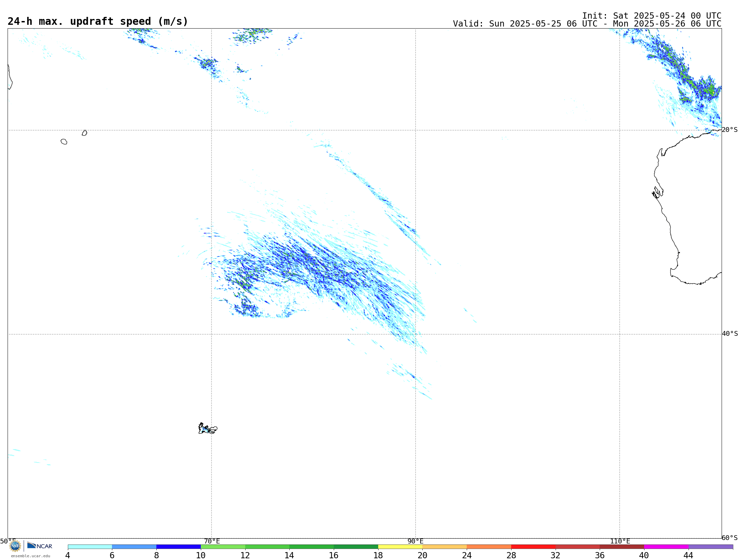Pick the dark green 16–18 colorbar segment

point(356,547)
